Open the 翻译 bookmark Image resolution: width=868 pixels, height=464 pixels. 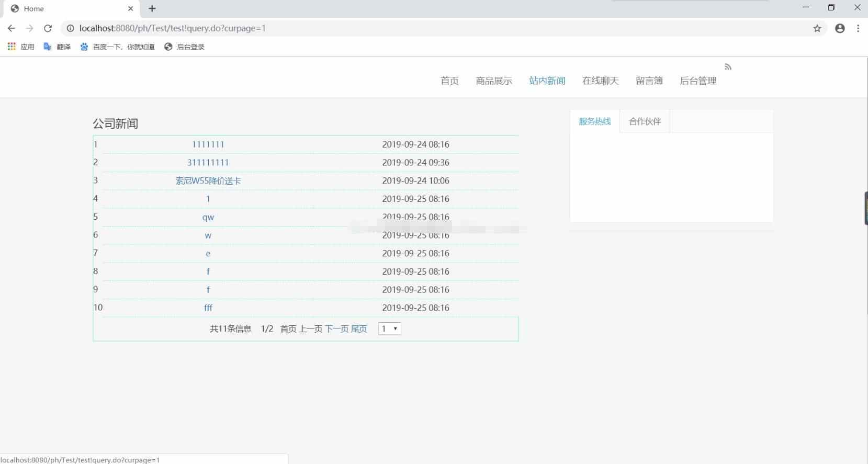(x=57, y=47)
